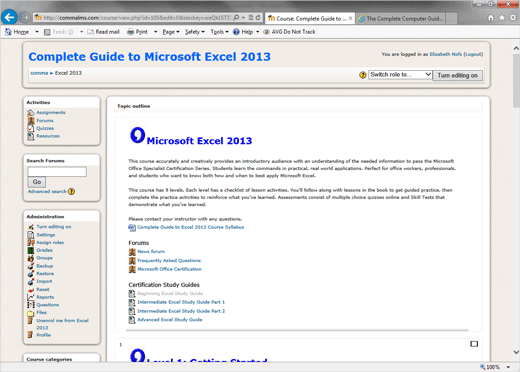
Task: Click the Go search button
Action: [x=37, y=182]
